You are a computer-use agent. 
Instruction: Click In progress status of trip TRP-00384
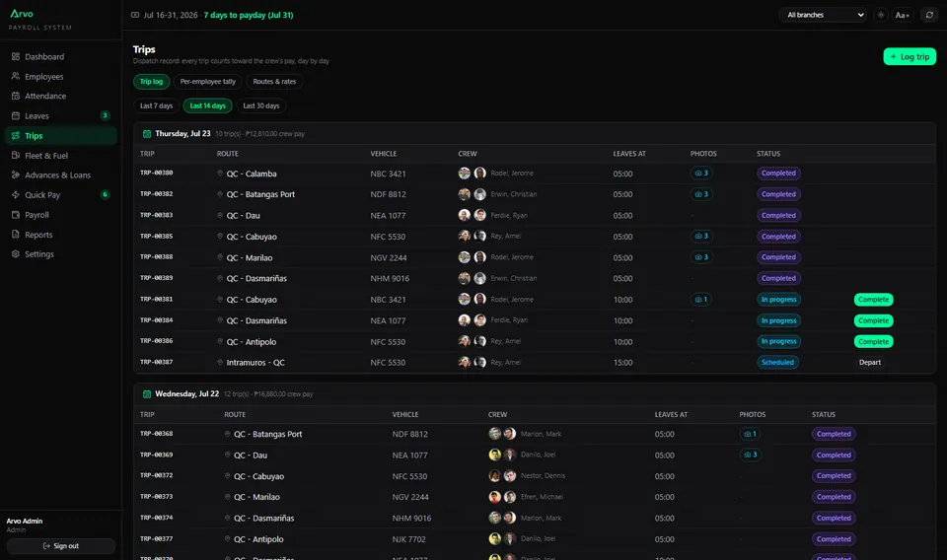778,320
